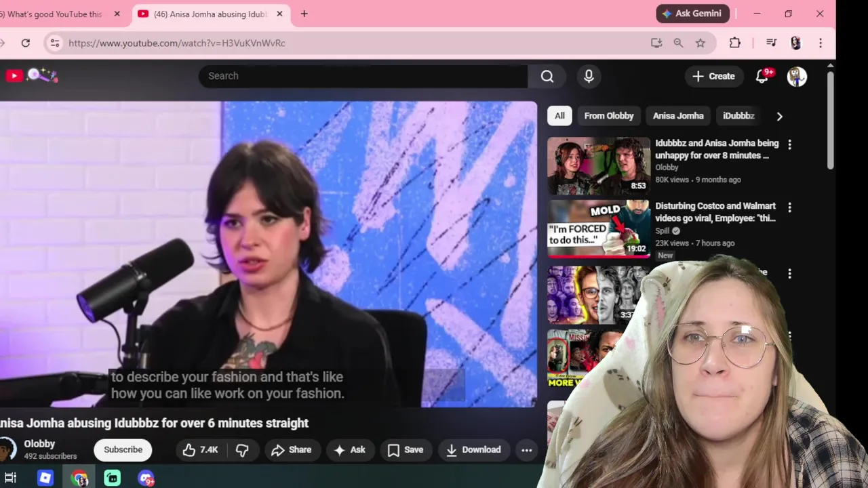View site information icon in address bar

pyautogui.click(x=55, y=43)
